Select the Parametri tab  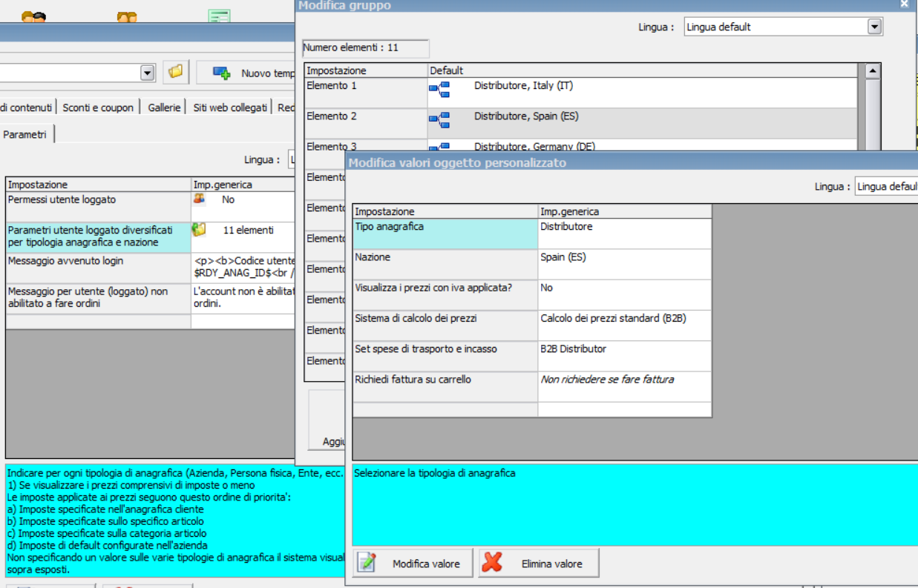(x=25, y=134)
